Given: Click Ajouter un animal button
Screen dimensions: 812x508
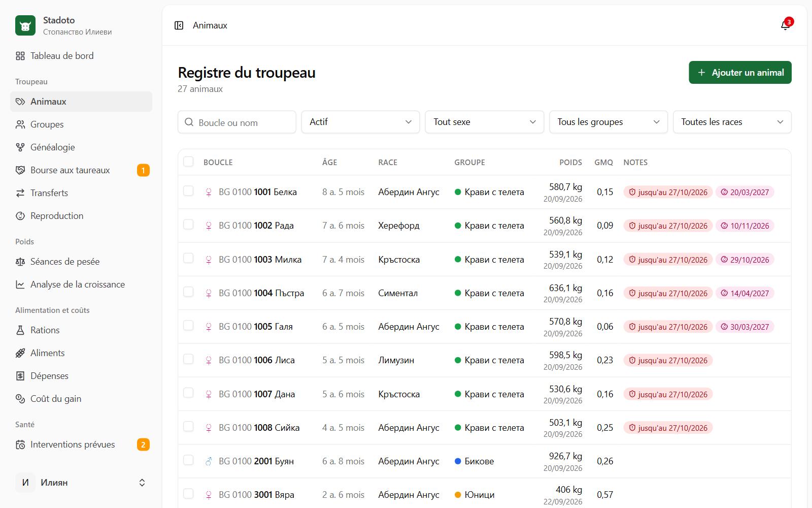Looking at the screenshot, I should [740, 73].
